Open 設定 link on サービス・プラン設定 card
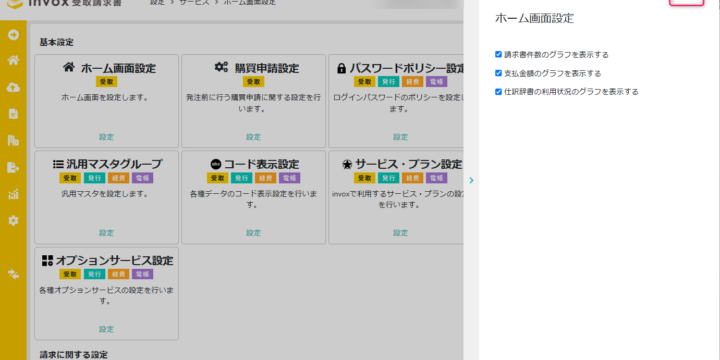The height and width of the screenshot is (360, 720). tap(400, 233)
